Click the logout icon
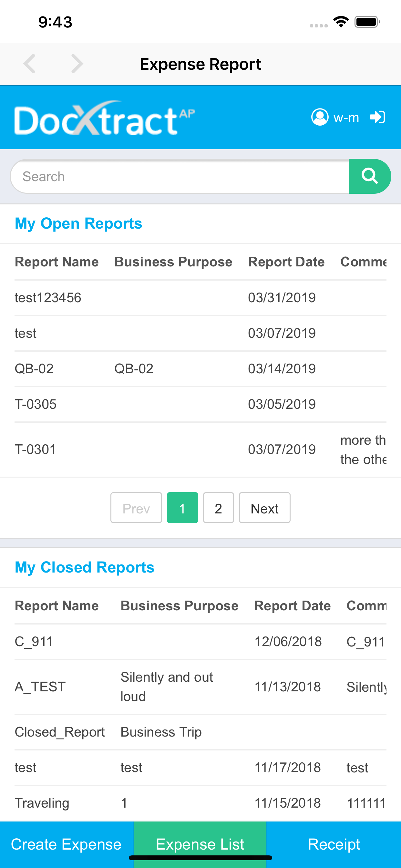This screenshot has height=868, width=401. click(x=377, y=117)
